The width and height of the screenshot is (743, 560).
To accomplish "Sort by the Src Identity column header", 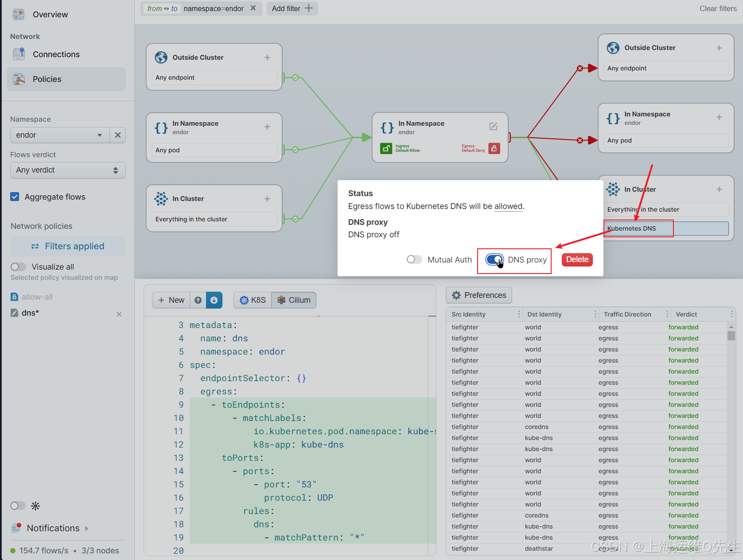I will pyautogui.click(x=468, y=314).
